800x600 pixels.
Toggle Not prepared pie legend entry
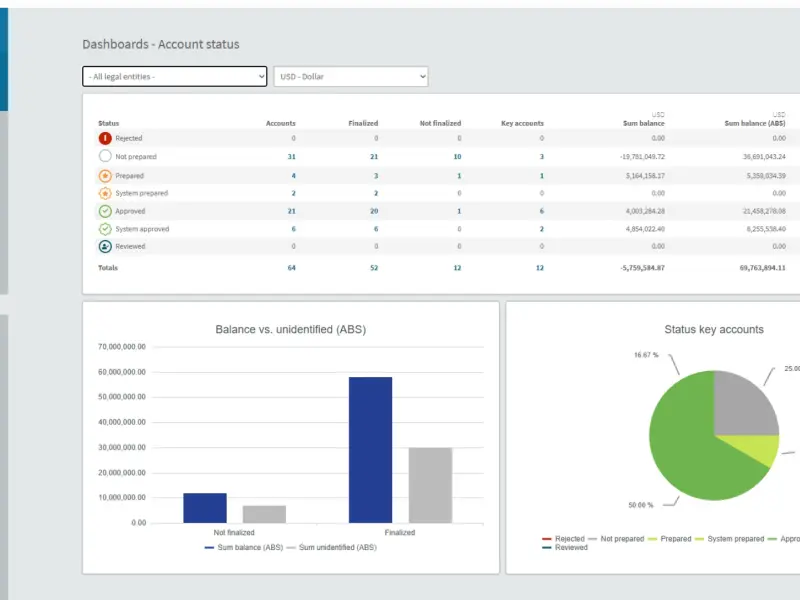click(616, 539)
